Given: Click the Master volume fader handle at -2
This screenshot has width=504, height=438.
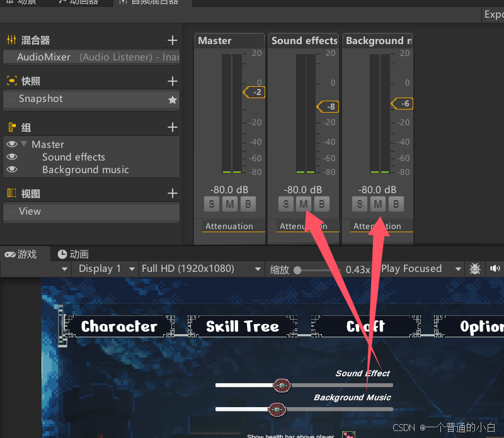Looking at the screenshot, I should tap(254, 92).
